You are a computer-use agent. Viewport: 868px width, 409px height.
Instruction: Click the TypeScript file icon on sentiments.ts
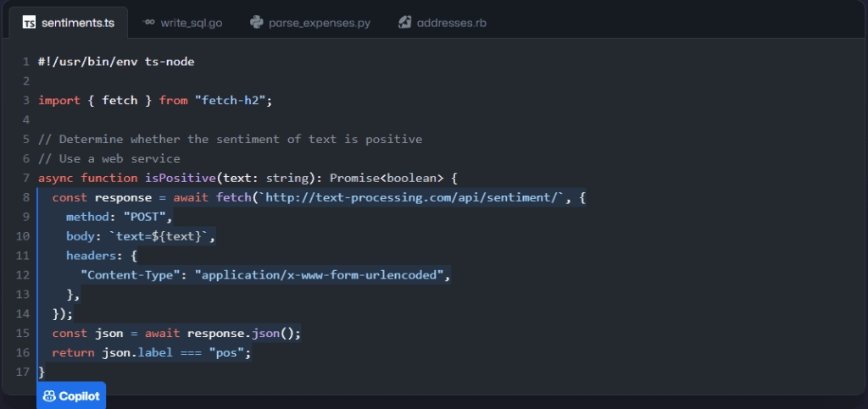coord(30,23)
